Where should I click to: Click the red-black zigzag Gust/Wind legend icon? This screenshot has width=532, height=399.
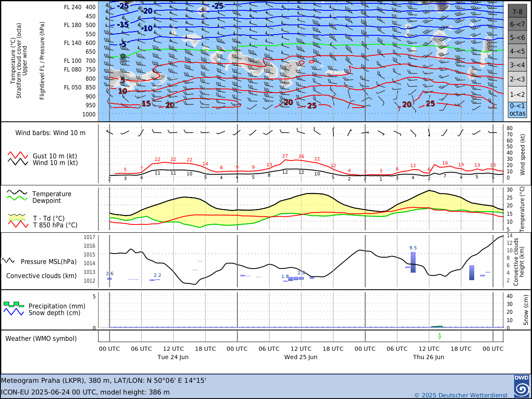(18, 159)
